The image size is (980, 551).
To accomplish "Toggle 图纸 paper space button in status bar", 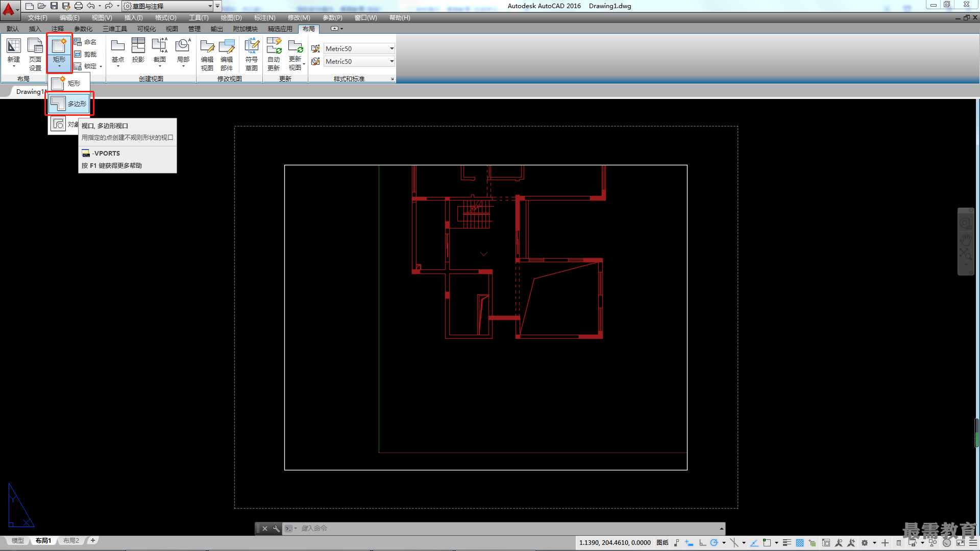I will tap(663, 543).
